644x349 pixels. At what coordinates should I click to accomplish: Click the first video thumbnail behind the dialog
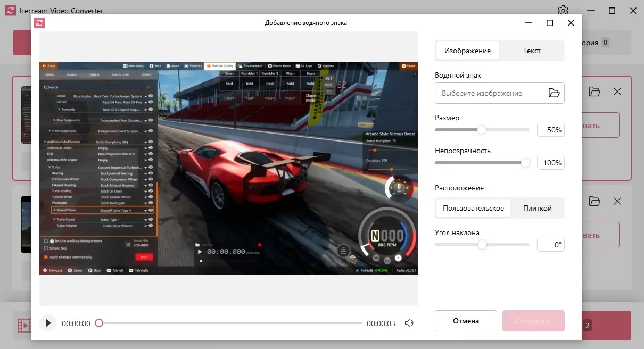[26, 115]
